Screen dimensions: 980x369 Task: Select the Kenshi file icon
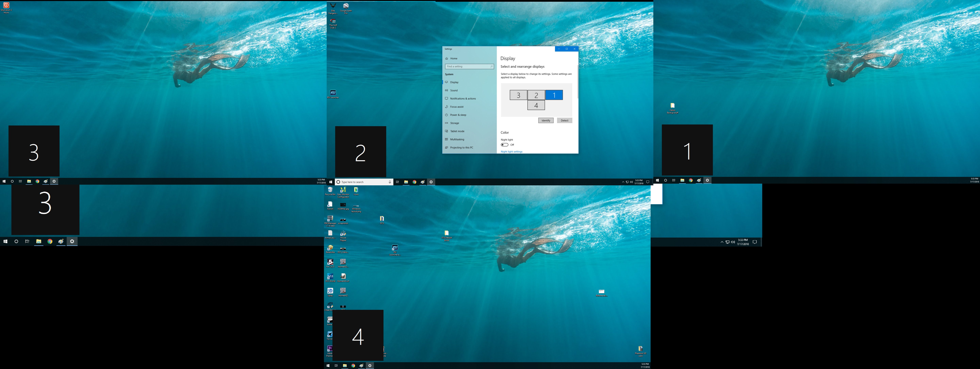(330, 206)
